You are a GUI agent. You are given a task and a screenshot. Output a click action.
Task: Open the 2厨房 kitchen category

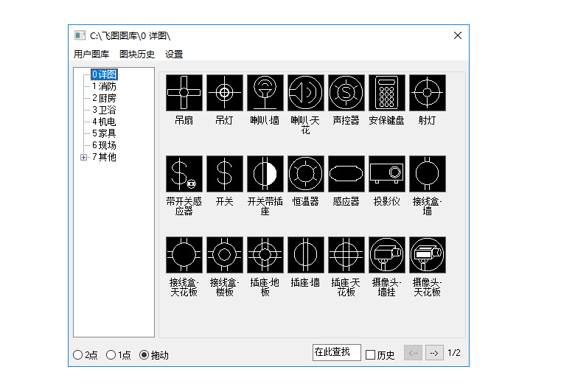[x=104, y=98]
